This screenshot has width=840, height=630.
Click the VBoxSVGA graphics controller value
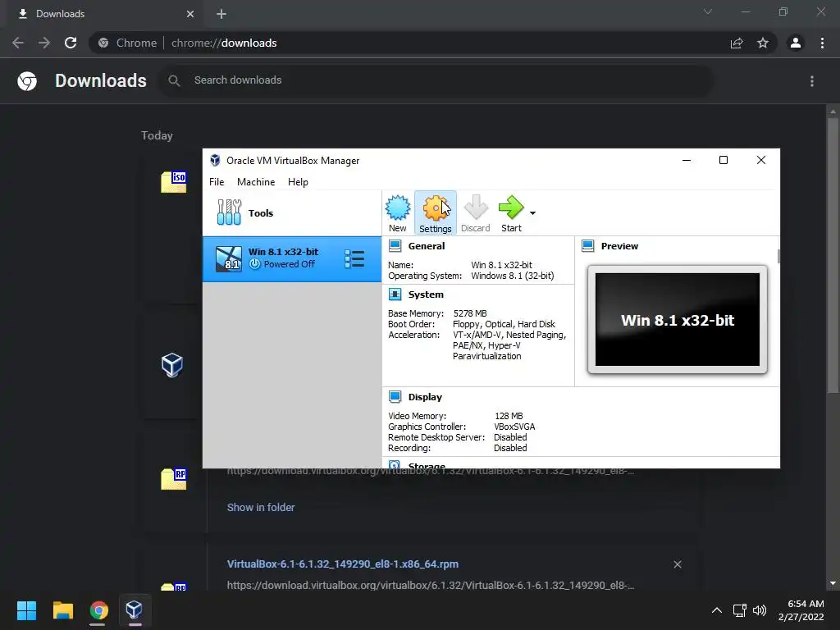pyautogui.click(x=514, y=427)
